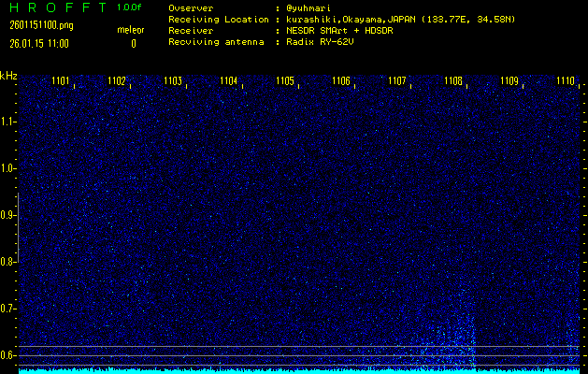Click the meteor count label
This screenshot has width=588, height=374.
click(131, 30)
